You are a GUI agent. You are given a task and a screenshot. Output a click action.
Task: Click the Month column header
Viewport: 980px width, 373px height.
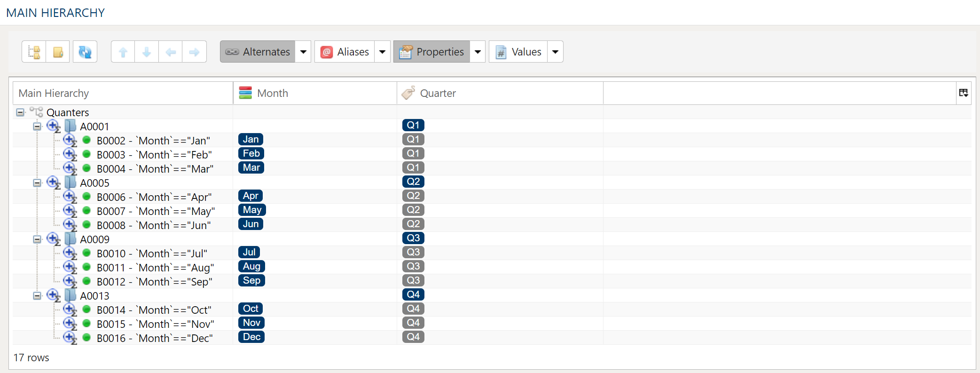315,93
